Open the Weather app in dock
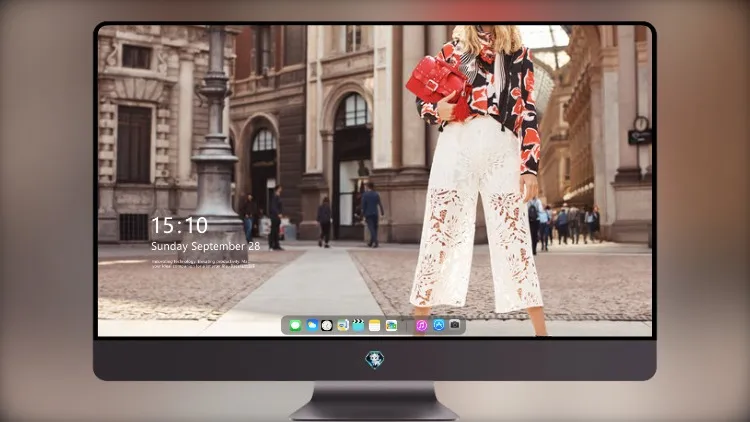 [x=312, y=326]
